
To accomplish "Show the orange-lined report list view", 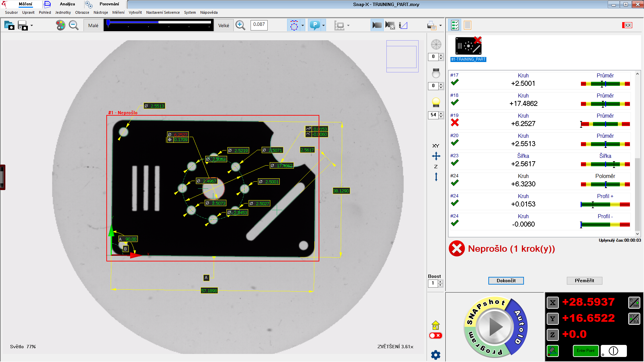I will pyautogui.click(x=468, y=25).
